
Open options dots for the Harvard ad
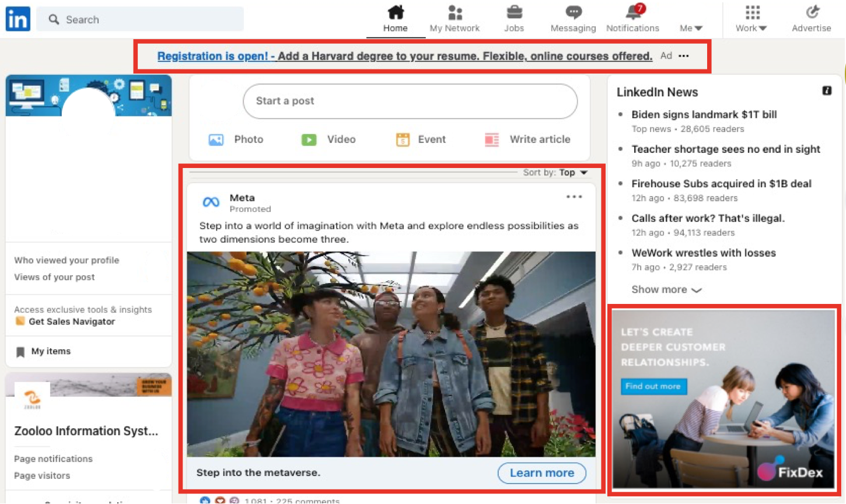click(684, 56)
